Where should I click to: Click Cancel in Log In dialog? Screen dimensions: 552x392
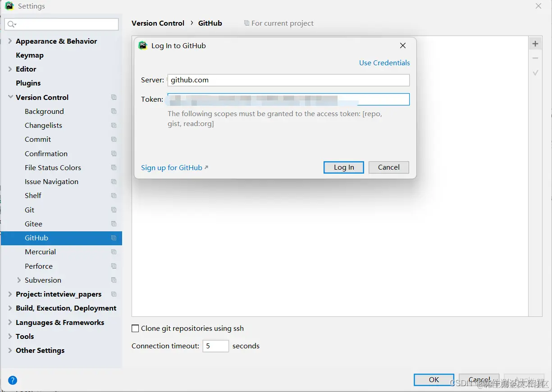[389, 167]
